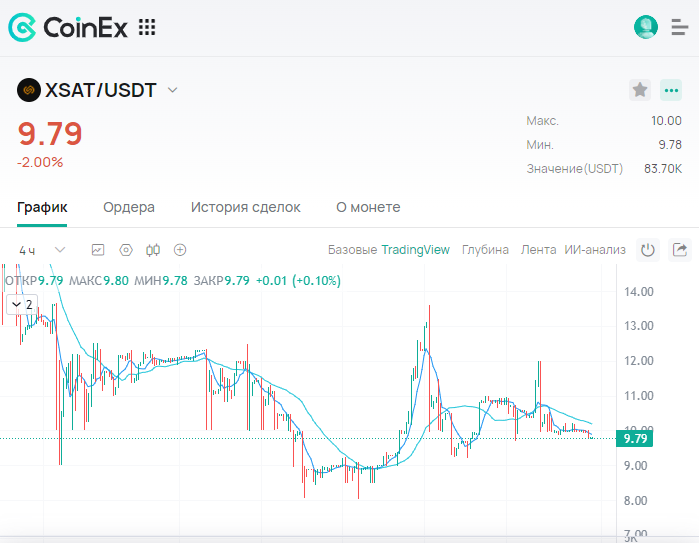The image size is (699, 546).
Task: Click the Значение(USDT) value 83.70K
Action: pos(663,169)
